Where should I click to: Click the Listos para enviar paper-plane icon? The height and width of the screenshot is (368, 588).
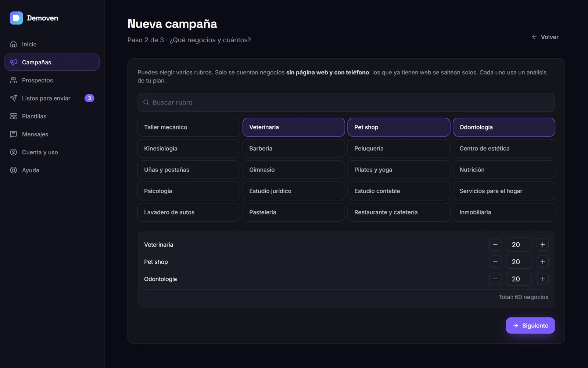14,98
